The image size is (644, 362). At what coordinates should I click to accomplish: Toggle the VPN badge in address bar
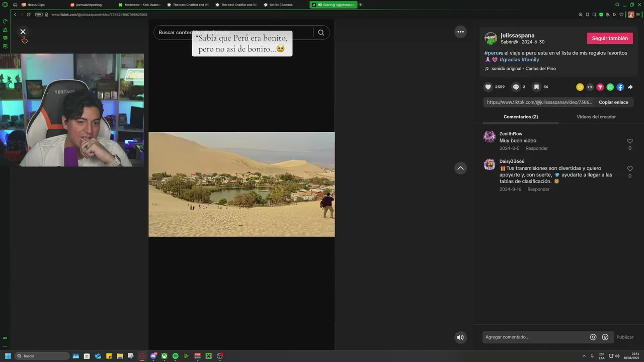(39, 15)
